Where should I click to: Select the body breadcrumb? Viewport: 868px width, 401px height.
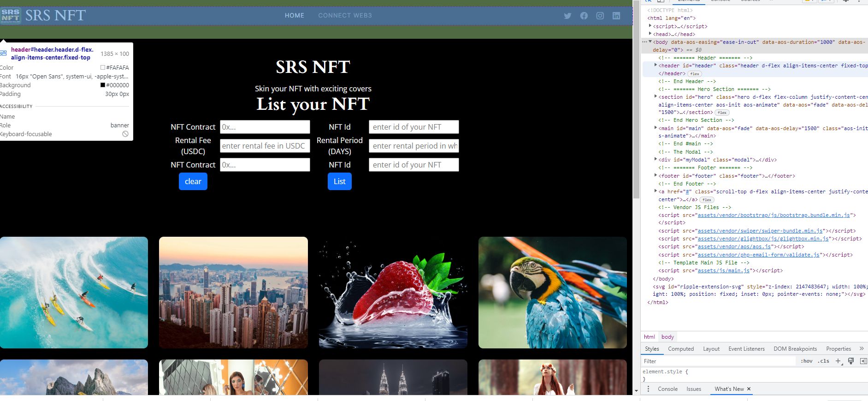tap(667, 337)
